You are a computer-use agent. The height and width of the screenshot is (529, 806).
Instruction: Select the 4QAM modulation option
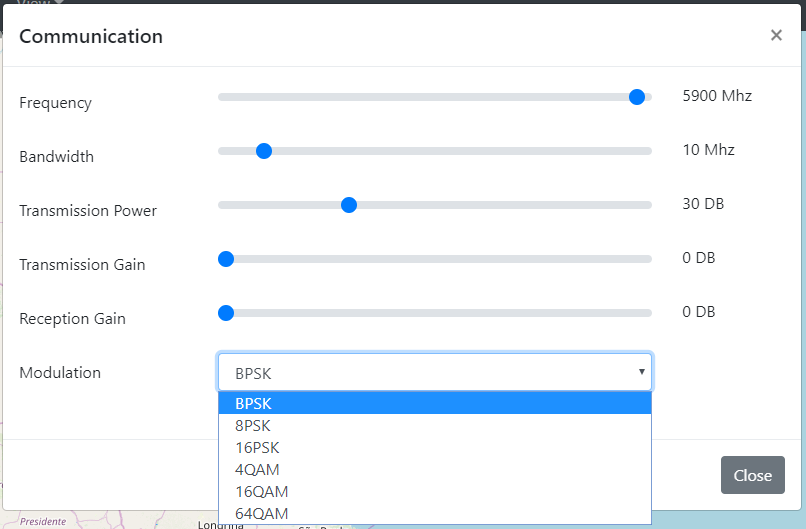pyautogui.click(x=435, y=470)
